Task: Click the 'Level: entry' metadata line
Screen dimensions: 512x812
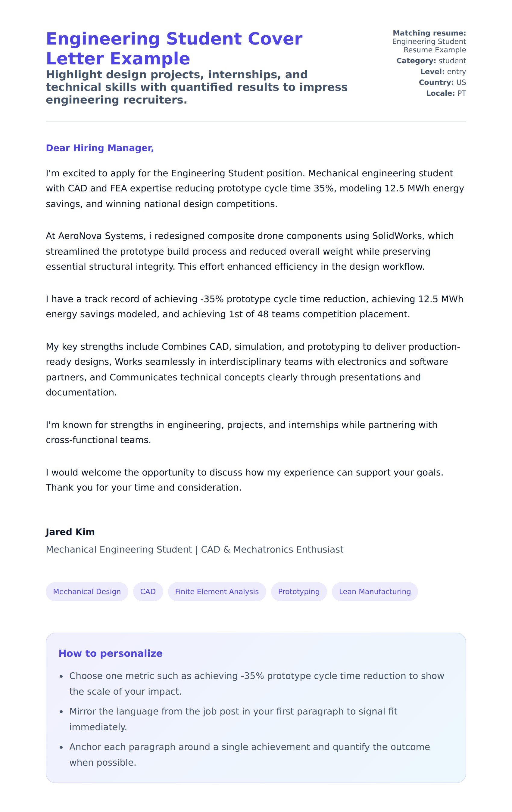Action: (443, 72)
